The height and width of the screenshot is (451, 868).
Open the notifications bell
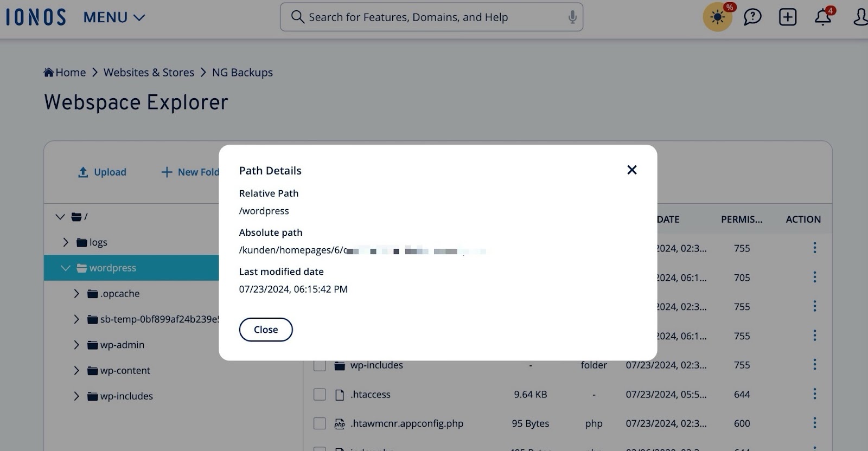point(822,17)
